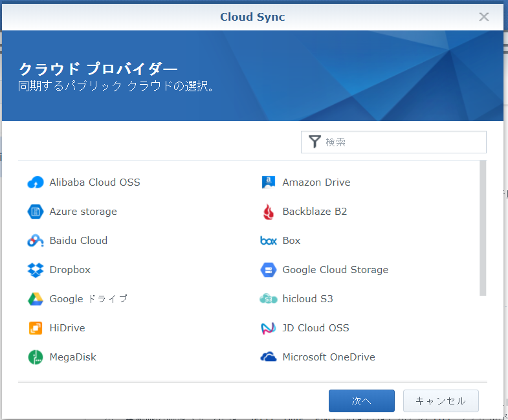Choose the Dropbox provider name
Image resolution: width=508 pixels, height=420 pixels.
click(x=70, y=270)
